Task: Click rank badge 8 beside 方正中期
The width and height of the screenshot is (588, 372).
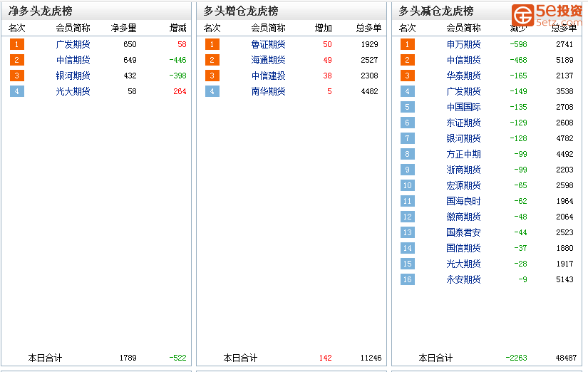Action: (x=408, y=154)
